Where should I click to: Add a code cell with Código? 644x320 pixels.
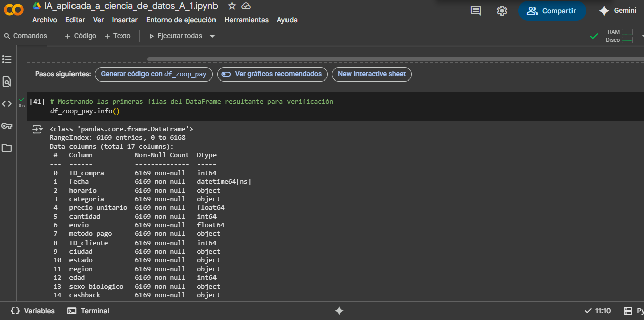(x=81, y=36)
